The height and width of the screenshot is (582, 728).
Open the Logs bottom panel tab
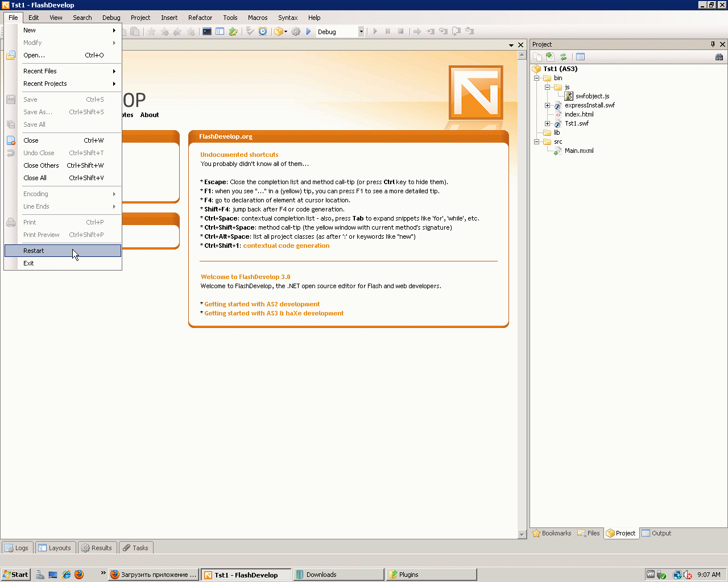(x=16, y=548)
